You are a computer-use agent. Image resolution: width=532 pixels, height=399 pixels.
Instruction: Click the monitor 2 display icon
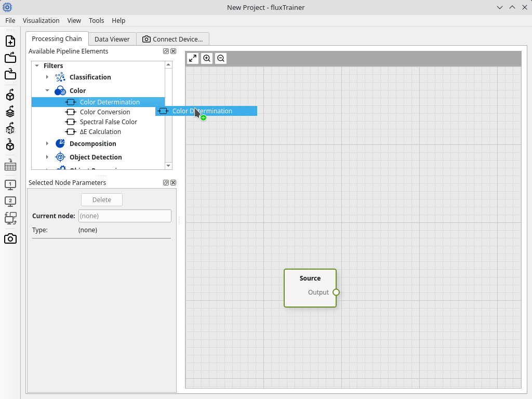pos(10,202)
